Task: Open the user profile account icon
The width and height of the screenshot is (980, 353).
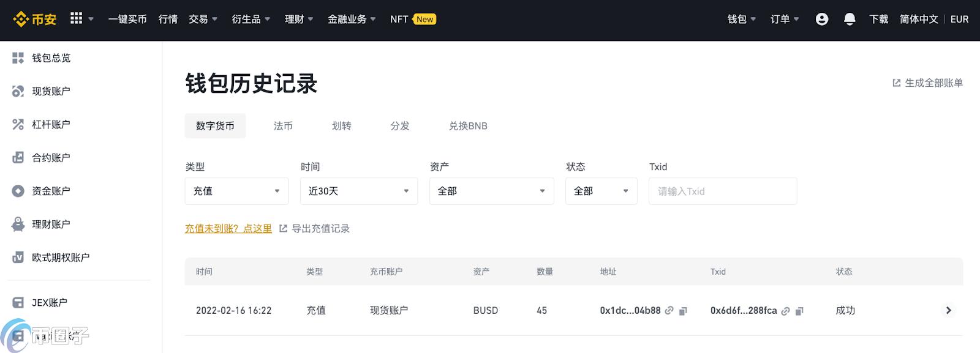Action: coord(821,19)
